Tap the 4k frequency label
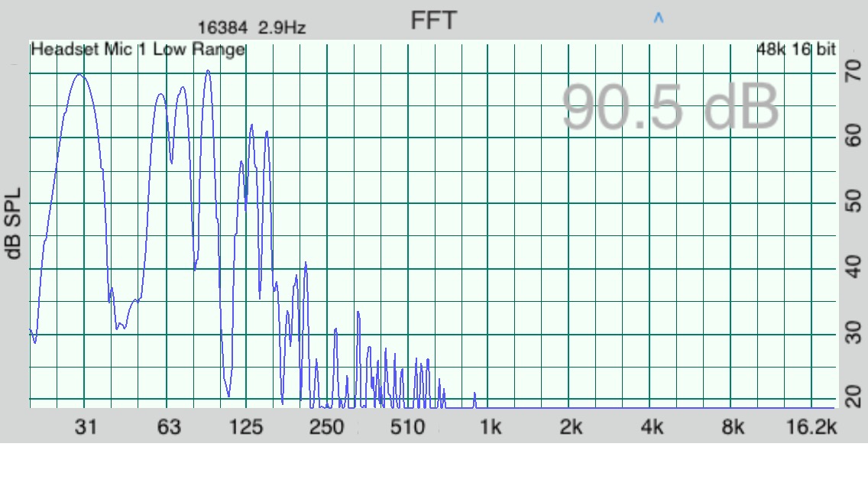Image resolution: width=868 pixels, height=489 pixels. (652, 427)
